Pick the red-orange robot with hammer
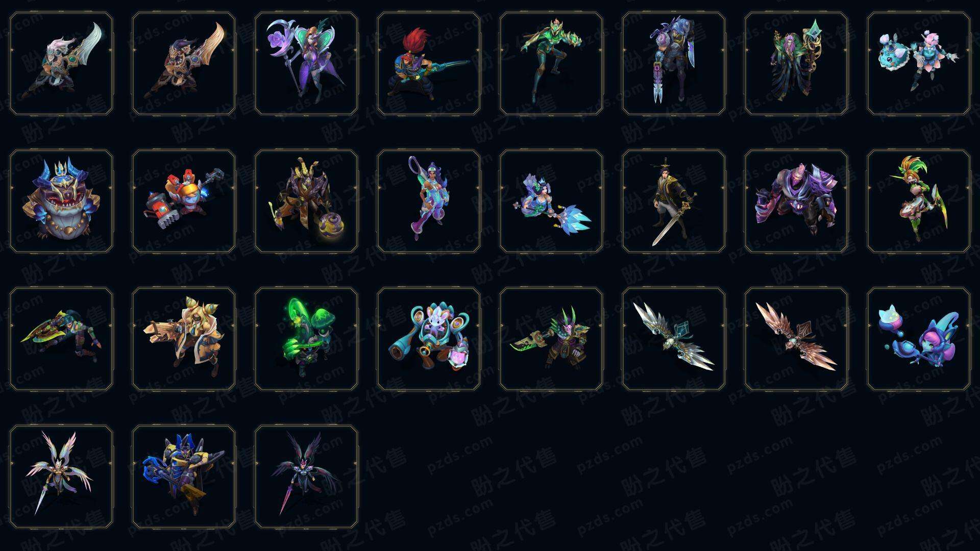The image size is (980, 551). pyautogui.click(x=184, y=201)
